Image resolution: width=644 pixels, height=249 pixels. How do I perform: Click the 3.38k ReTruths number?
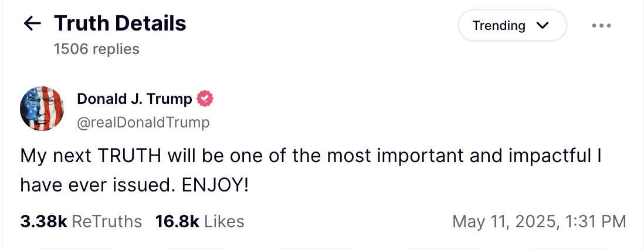pyautogui.click(x=43, y=221)
